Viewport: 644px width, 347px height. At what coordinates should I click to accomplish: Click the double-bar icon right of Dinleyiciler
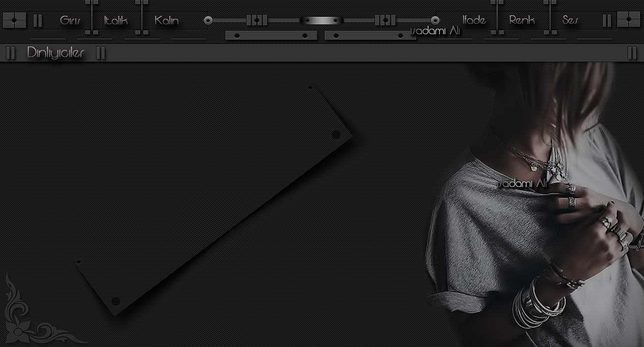(101, 53)
